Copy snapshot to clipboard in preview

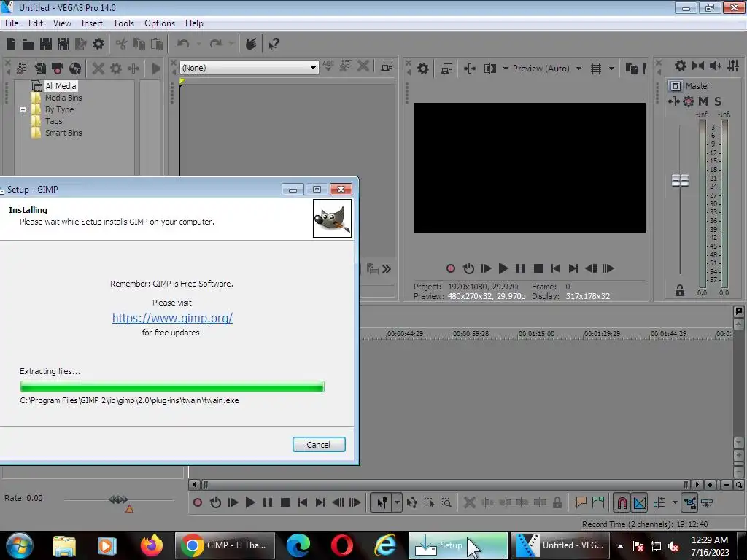click(x=632, y=69)
